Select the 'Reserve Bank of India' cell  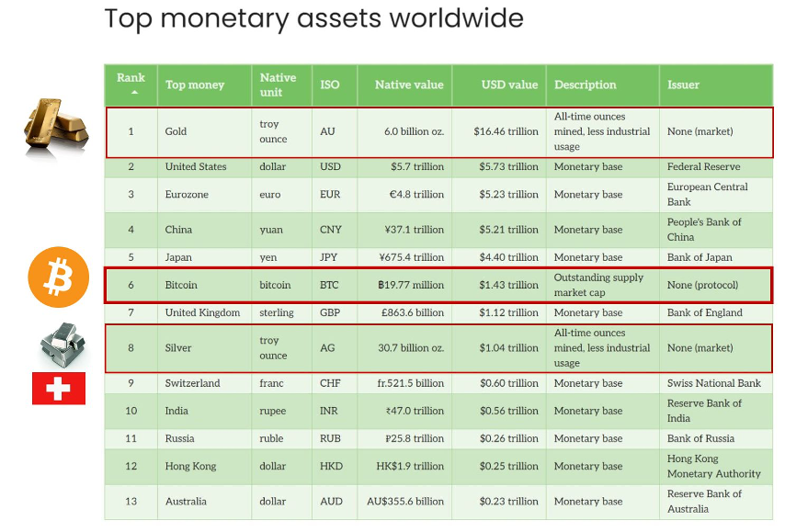[716, 411]
